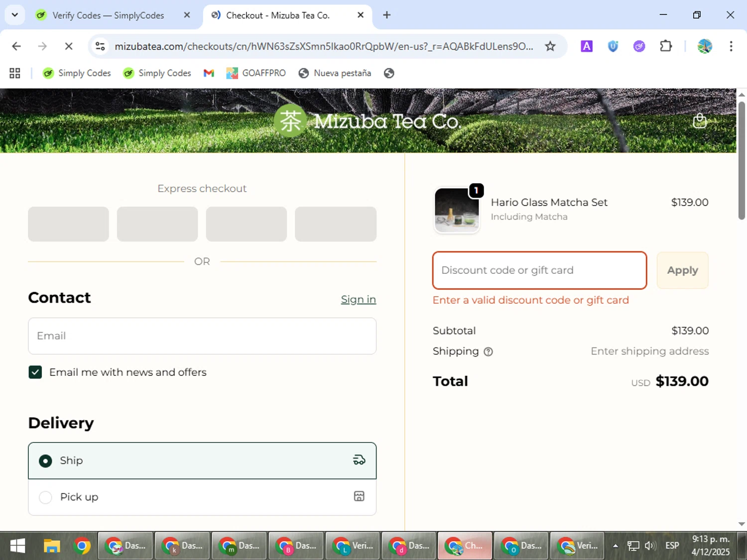The height and width of the screenshot is (560, 747).
Task: Select the Ship delivery option
Action: 202,461
